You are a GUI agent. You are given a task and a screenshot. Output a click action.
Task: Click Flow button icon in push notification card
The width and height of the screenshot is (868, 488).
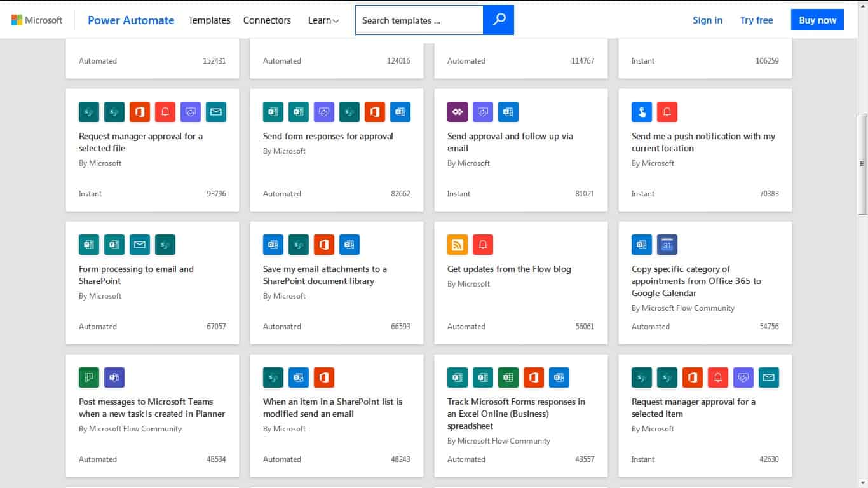(x=642, y=112)
